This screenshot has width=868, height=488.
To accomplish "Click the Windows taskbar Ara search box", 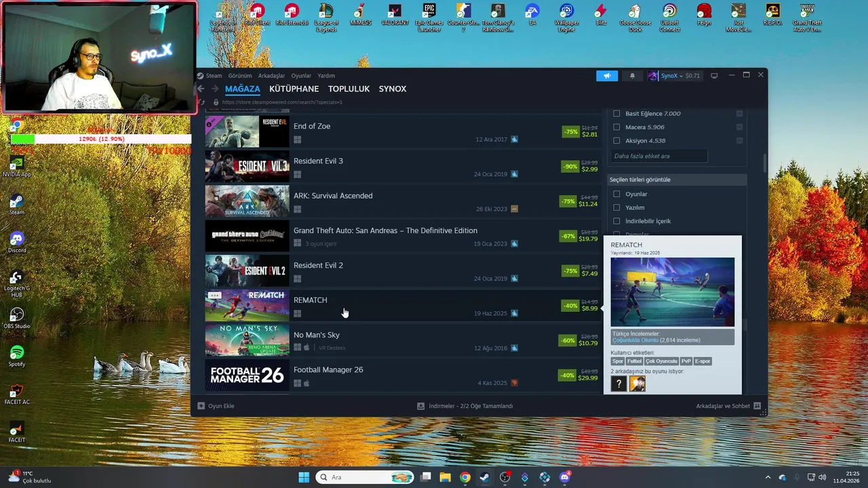I will (365, 477).
